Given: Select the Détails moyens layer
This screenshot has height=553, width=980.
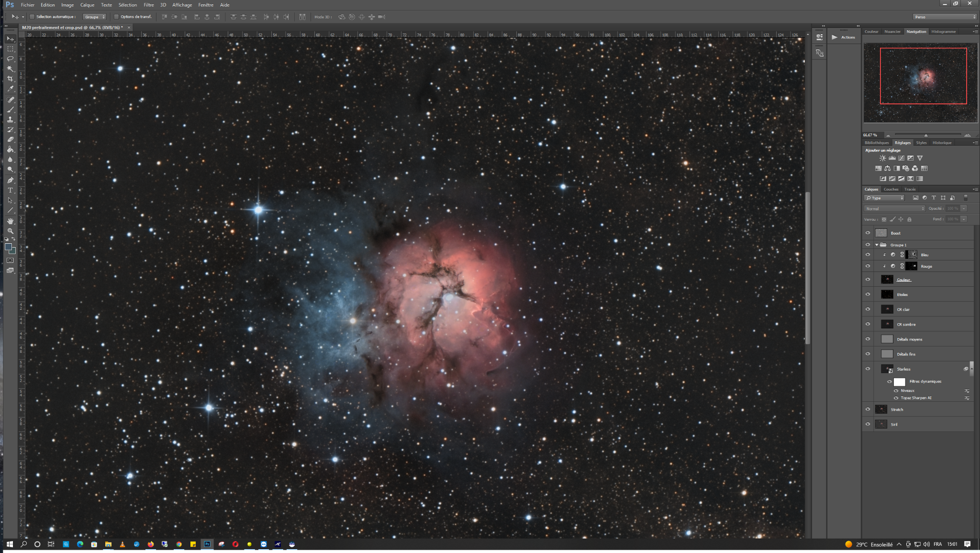Looking at the screenshot, I should click(918, 339).
